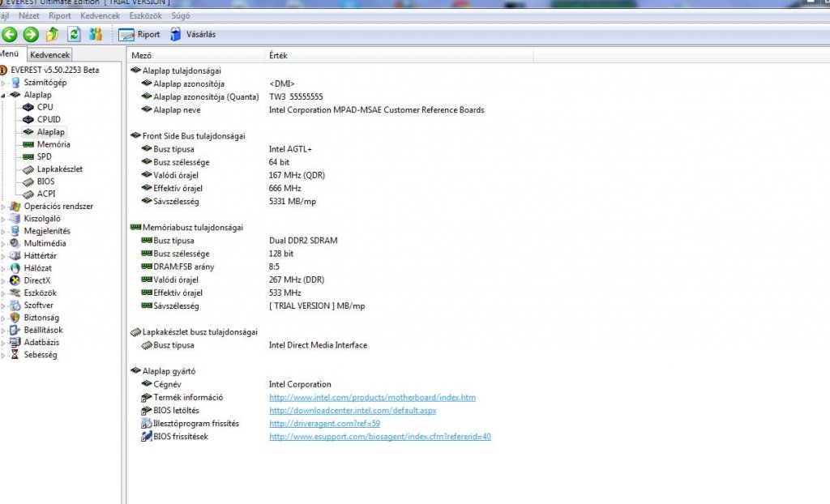Switch to the Menü tab in the sidebar
Viewport: 830px width, 504px height.
click(x=10, y=54)
